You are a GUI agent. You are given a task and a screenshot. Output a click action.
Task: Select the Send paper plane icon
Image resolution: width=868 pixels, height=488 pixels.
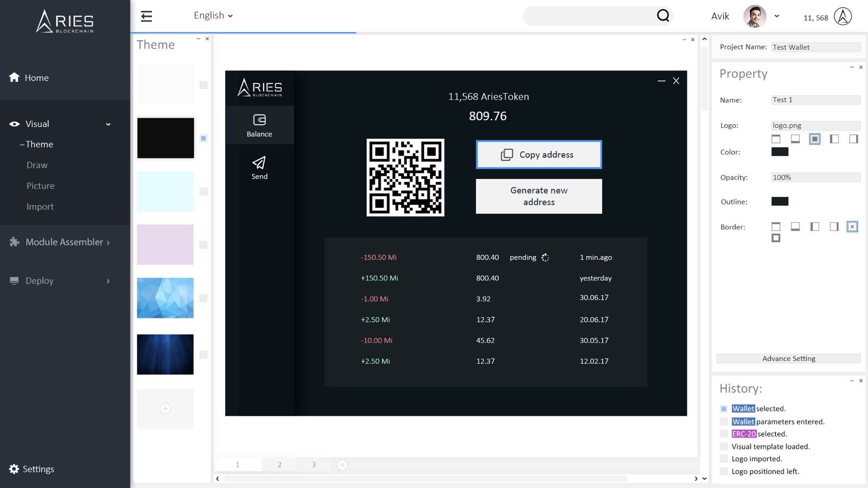tap(259, 163)
